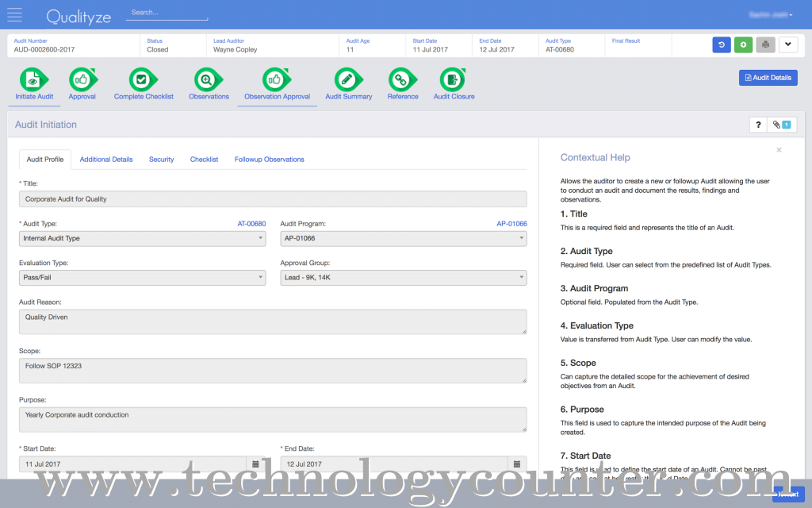Click the Audit Initiation section heading

coord(45,125)
